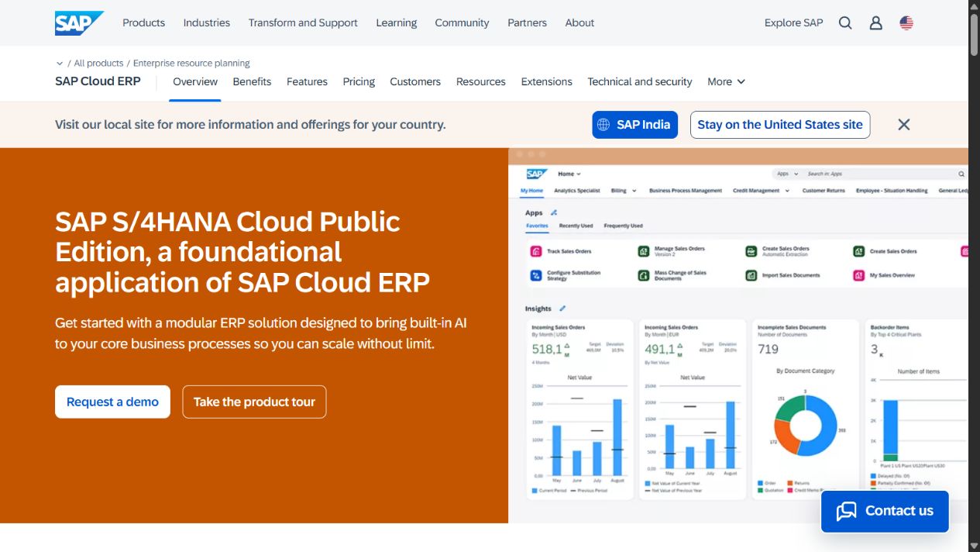Click Create Sales Orders Automatic Extraction icon

tap(751, 251)
